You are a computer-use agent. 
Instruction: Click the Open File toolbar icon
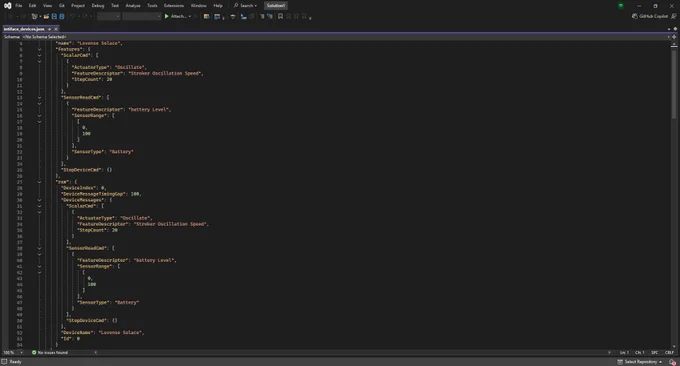46,16
